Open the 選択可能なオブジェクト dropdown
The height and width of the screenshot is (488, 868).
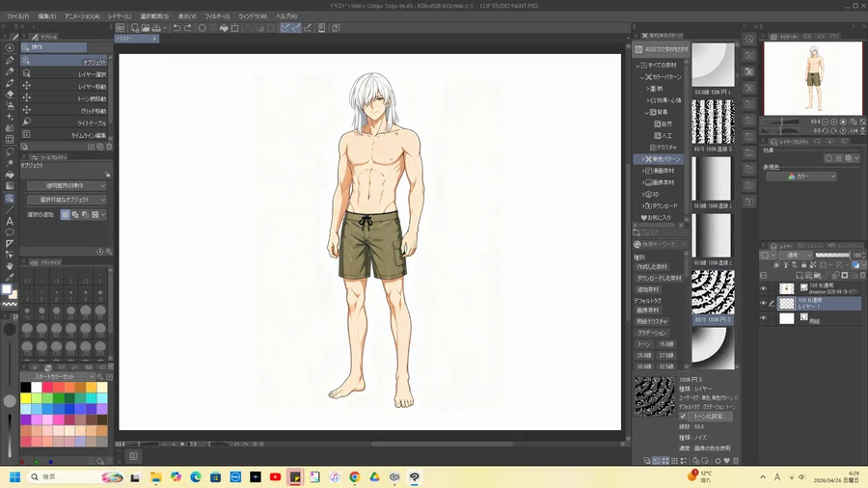67,200
